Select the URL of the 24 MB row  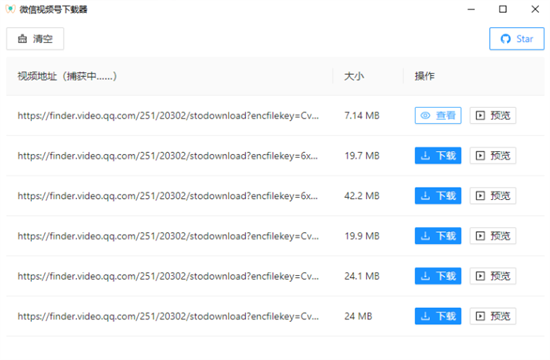[x=168, y=316]
